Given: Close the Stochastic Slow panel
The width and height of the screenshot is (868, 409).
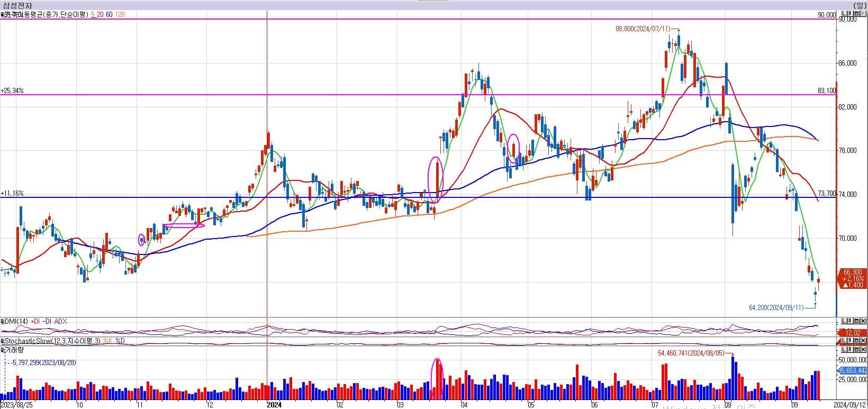Looking at the screenshot, I should [863, 340].
